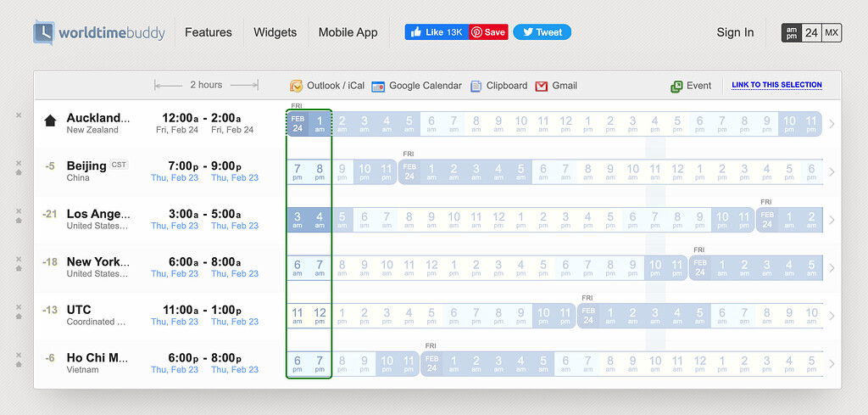Click Beijing 7:00p - 9:00p time range
Image resolution: width=868 pixels, height=415 pixels.
coord(205,166)
